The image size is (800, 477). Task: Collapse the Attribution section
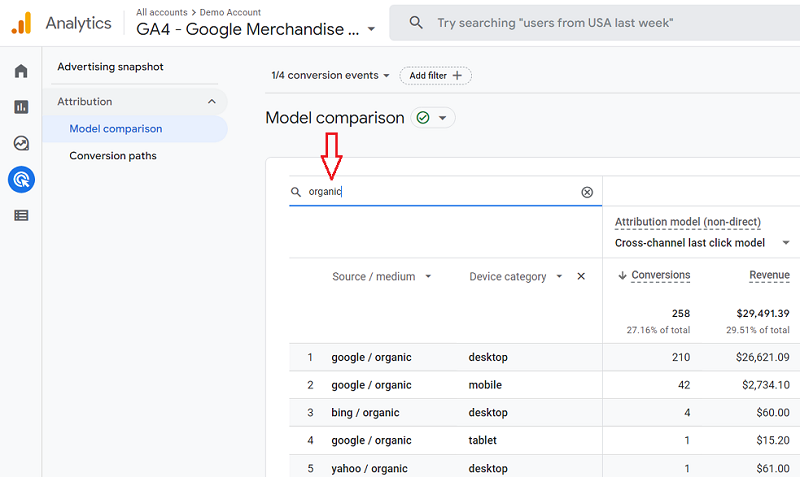click(x=212, y=102)
